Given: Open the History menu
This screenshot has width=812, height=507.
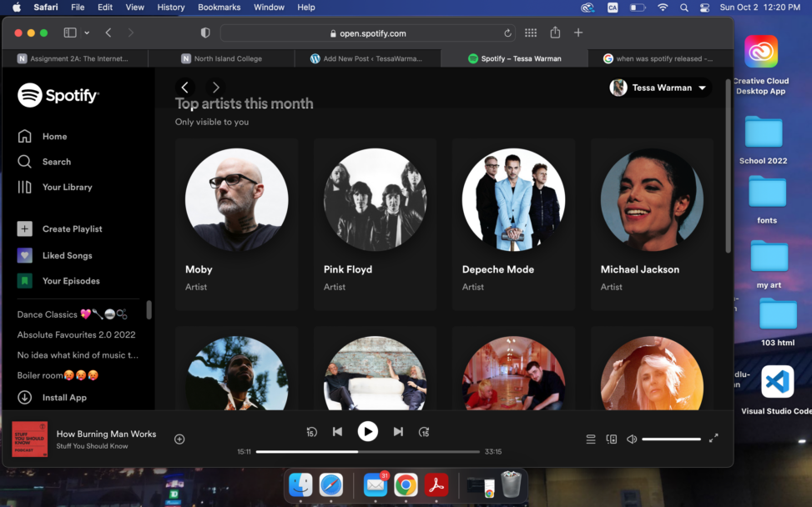Looking at the screenshot, I should pos(171,8).
